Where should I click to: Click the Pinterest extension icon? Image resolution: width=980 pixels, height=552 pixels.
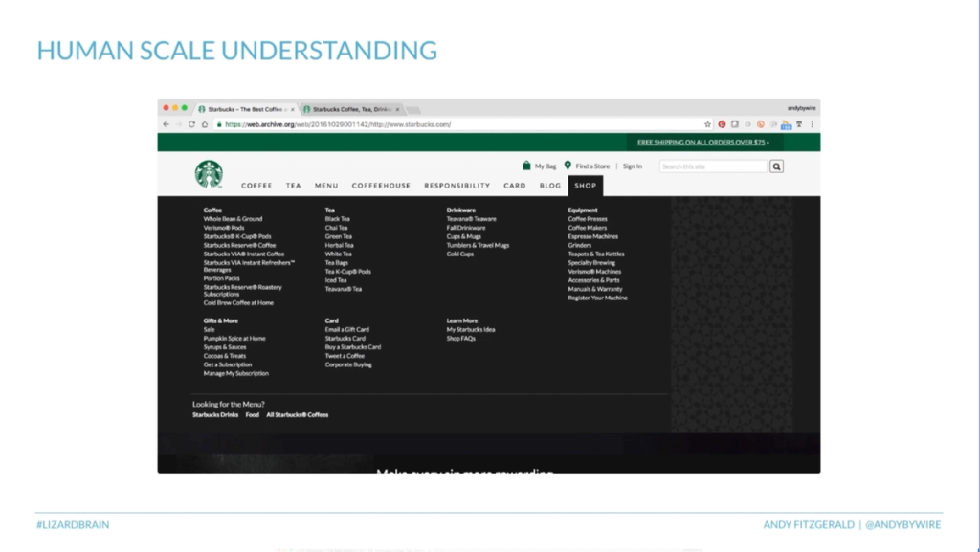(722, 124)
